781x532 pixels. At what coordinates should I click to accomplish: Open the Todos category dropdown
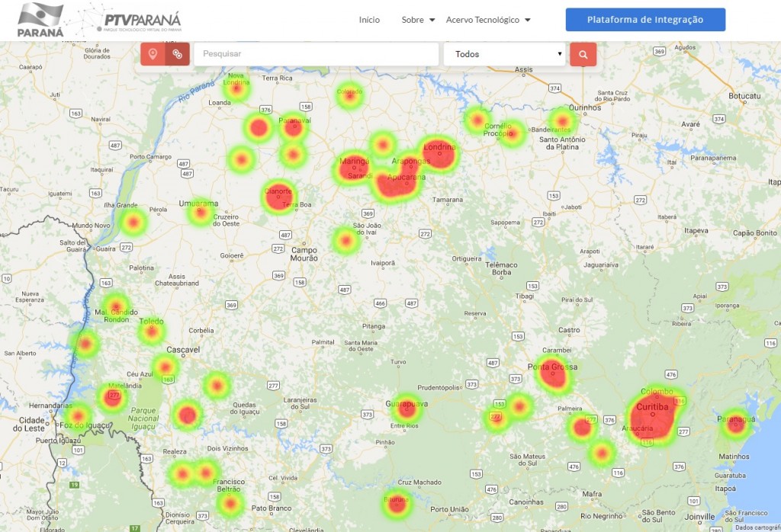coord(504,54)
